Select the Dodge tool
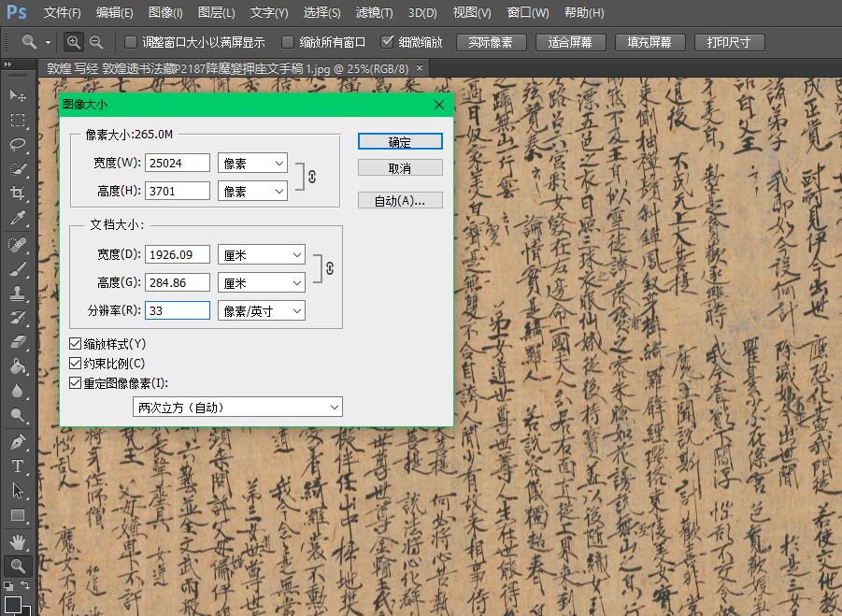Image resolution: width=842 pixels, height=616 pixels. [17, 415]
